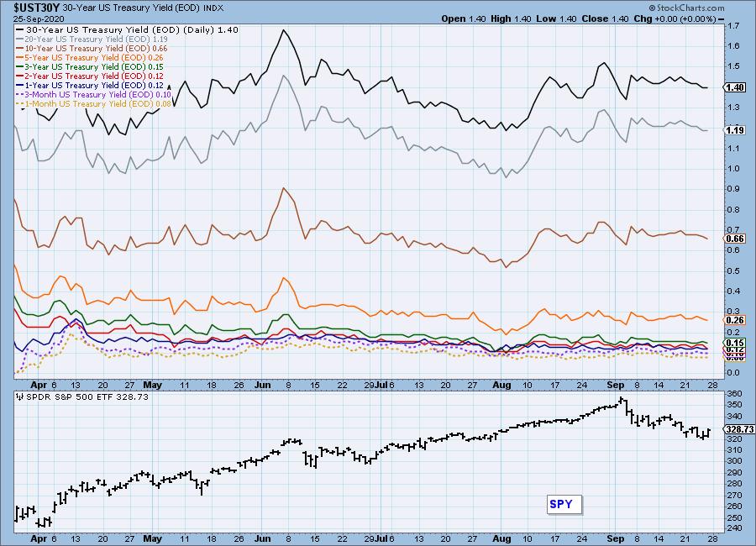Click the 1.7 tick on yield axis

click(x=732, y=25)
